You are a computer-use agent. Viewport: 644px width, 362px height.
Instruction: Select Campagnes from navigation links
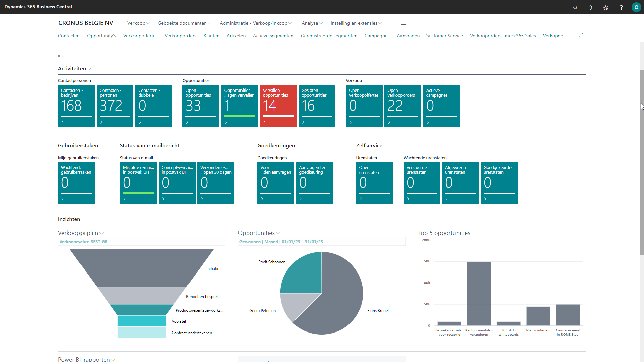click(x=377, y=35)
